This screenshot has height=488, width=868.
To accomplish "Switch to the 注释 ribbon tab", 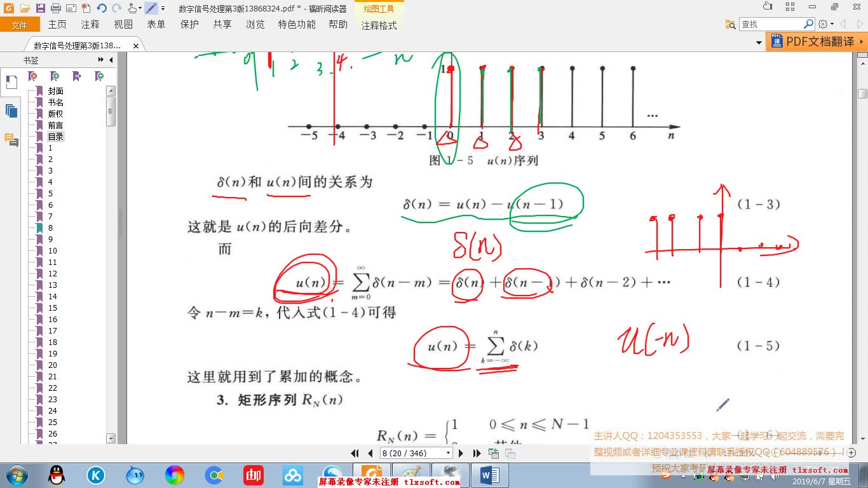I will [90, 24].
